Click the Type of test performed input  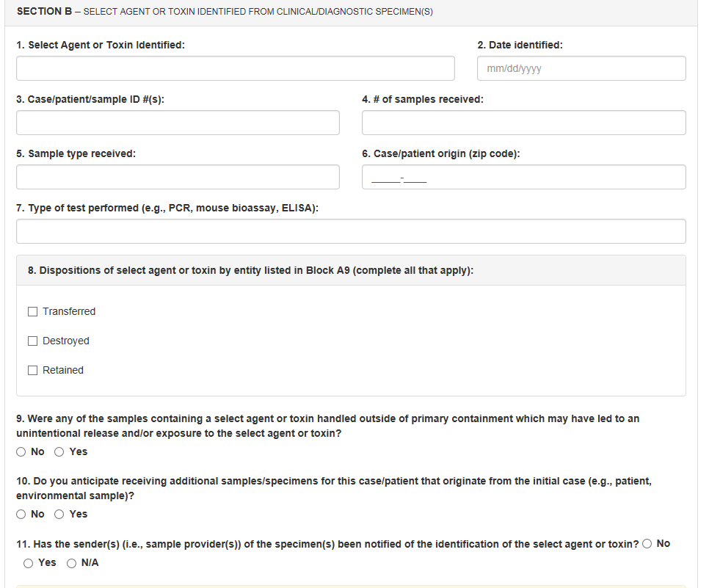(351, 231)
